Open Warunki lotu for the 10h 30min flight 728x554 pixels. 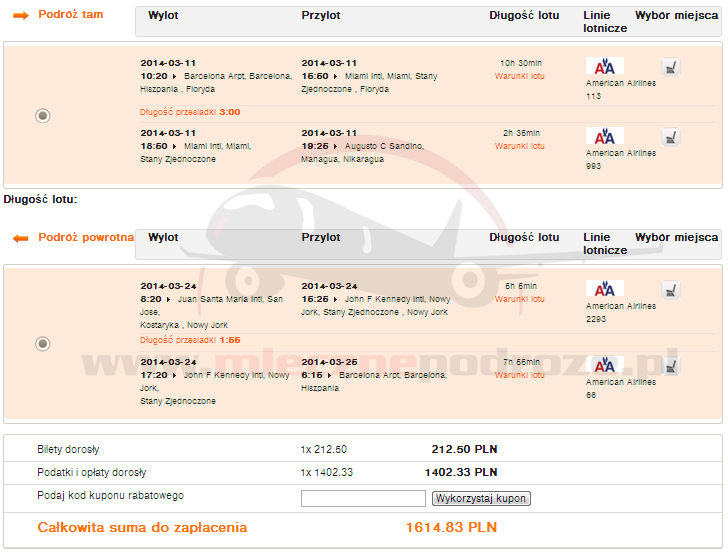pos(519,76)
